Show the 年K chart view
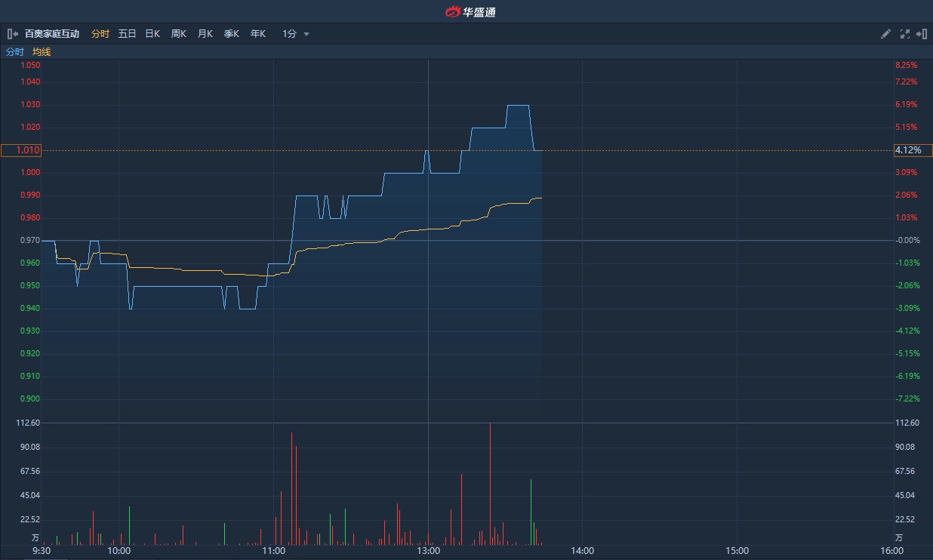Image resolution: width=933 pixels, height=560 pixels. tap(258, 34)
